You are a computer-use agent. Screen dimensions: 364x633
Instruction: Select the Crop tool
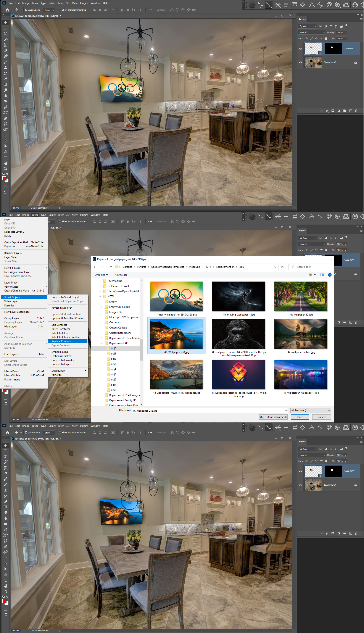5,45
